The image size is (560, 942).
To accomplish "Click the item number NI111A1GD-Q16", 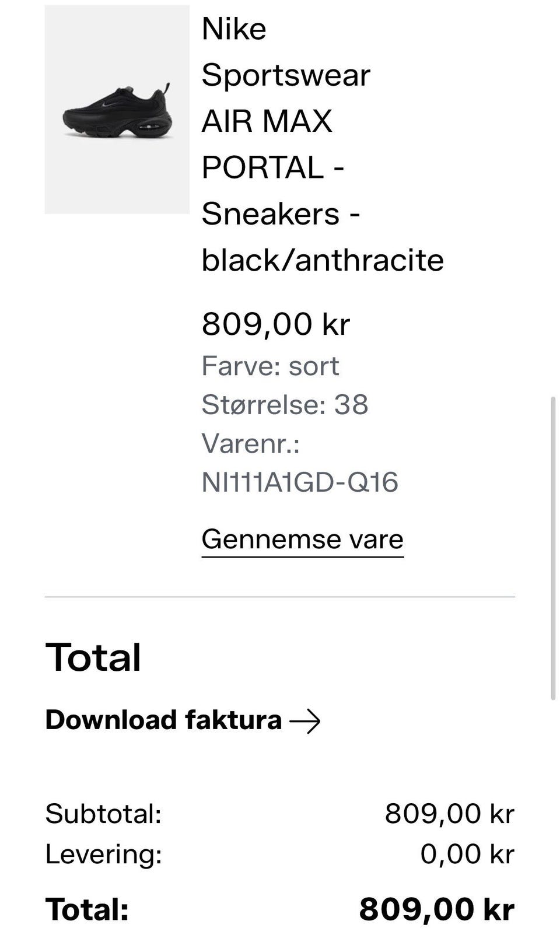I will coord(300,482).
